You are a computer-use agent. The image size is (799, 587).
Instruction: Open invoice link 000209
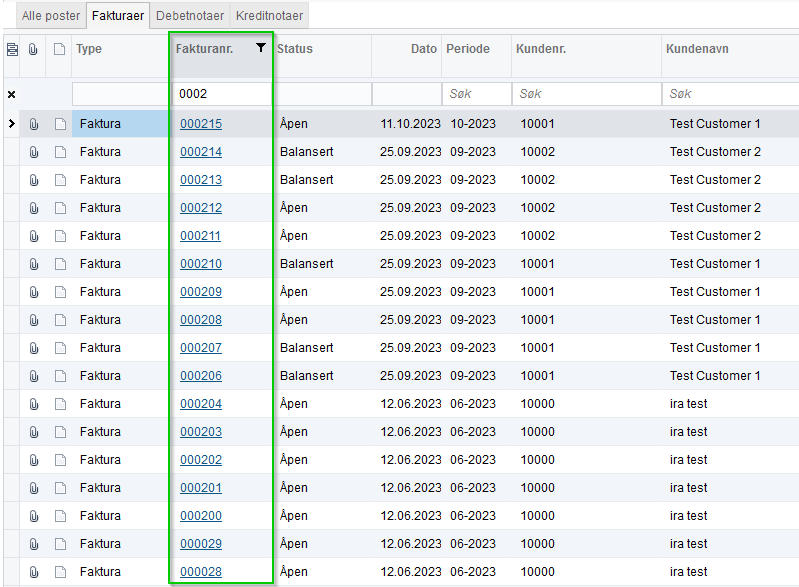pyautogui.click(x=201, y=292)
